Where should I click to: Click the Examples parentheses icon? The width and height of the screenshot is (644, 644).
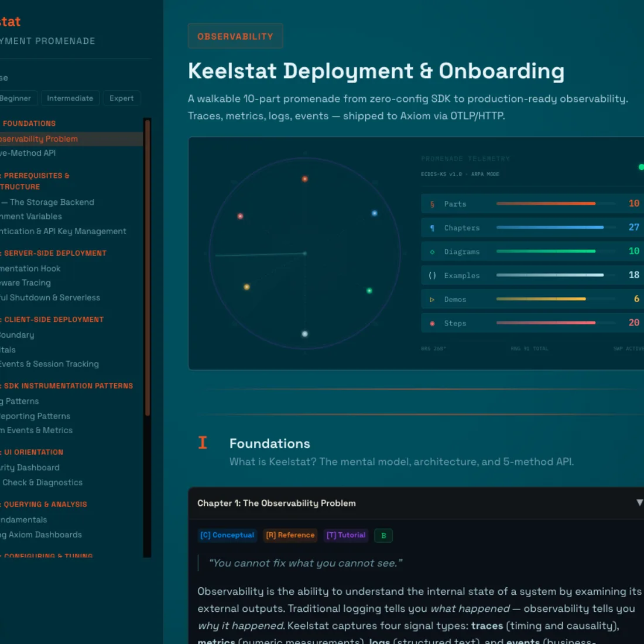tap(432, 275)
